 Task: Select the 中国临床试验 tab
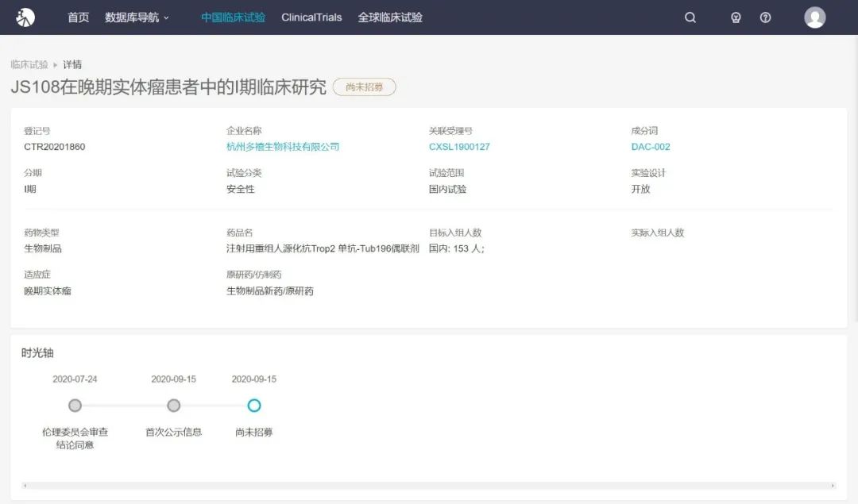233,17
